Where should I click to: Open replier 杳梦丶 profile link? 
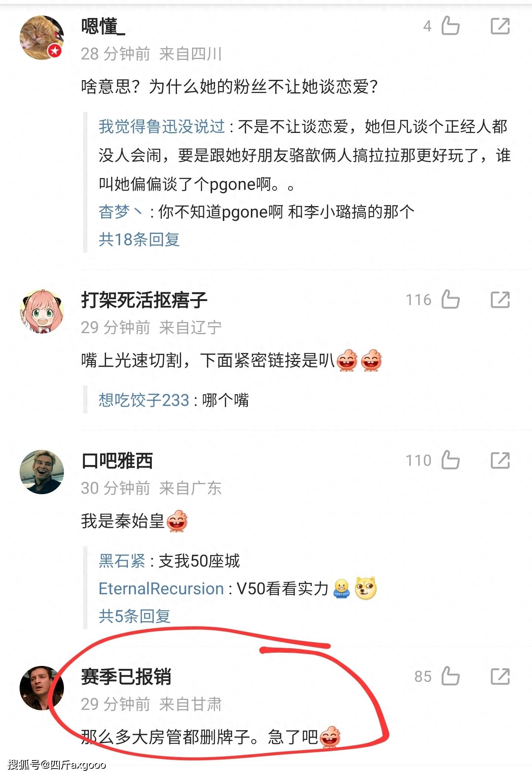coord(120,212)
